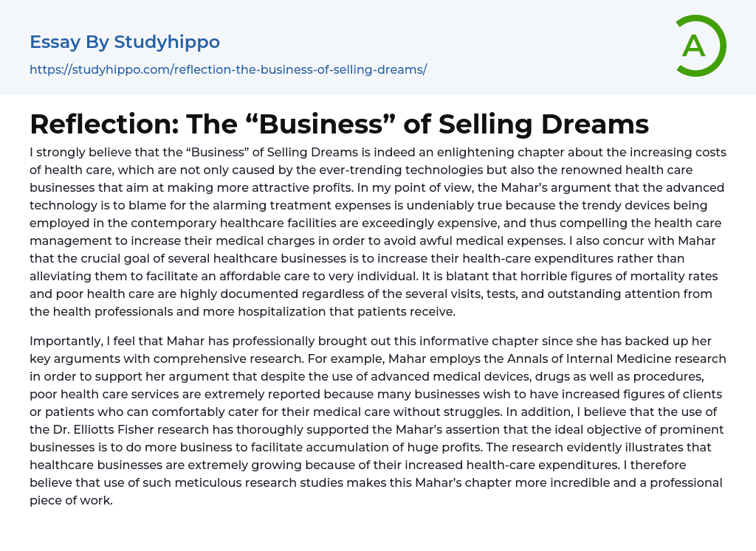
Task: Open the studyhippo.com essay URL link
Action: [228, 69]
